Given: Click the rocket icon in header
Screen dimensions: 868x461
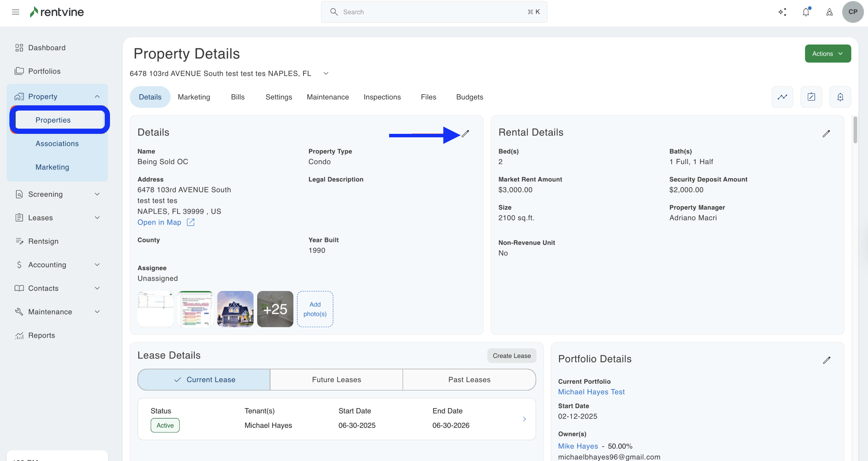Looking at the screenshot, I should point(829,12).
